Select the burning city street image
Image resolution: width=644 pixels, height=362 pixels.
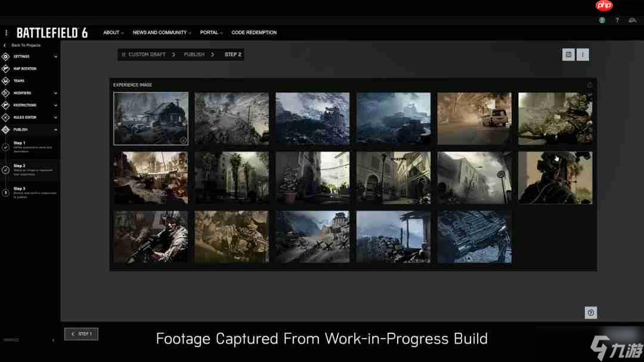tap(151, 178)
